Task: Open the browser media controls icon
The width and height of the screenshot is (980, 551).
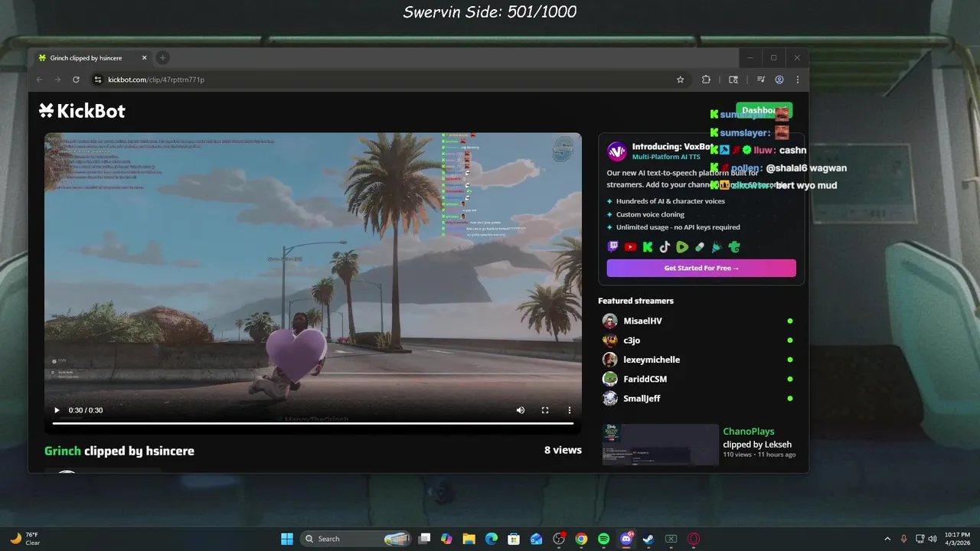Action: [760, 80]
